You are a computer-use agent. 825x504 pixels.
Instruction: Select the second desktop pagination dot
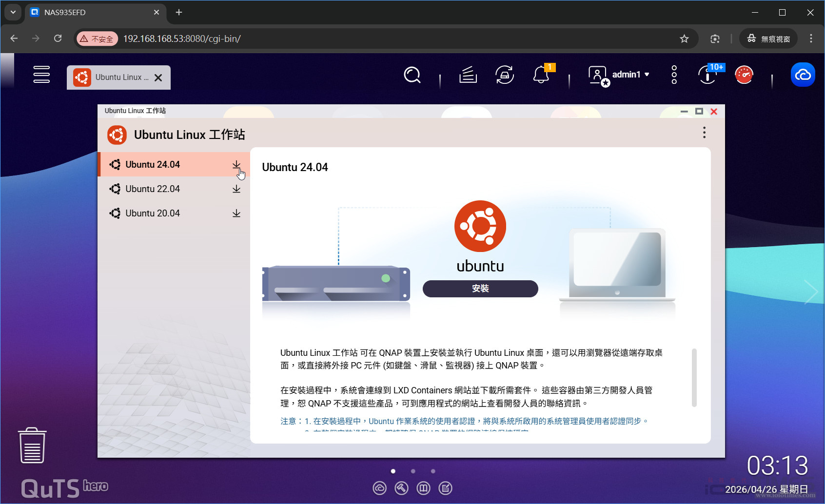(x=413, y=471)
